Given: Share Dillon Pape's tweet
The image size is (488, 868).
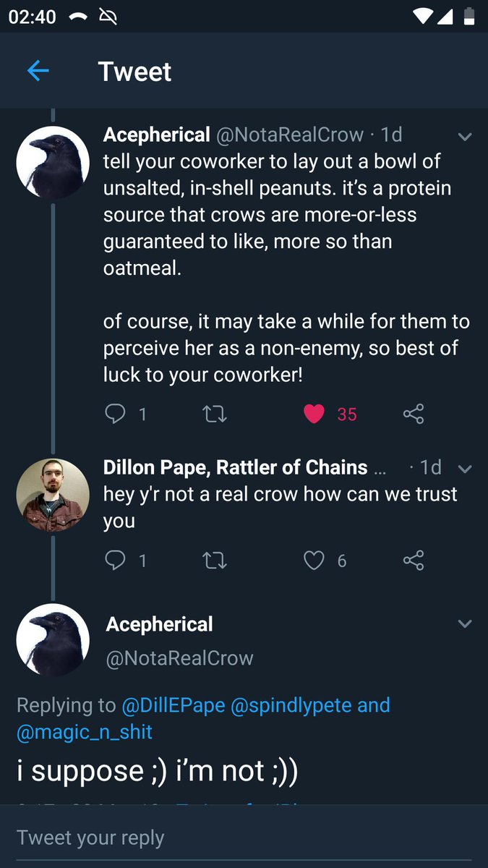Looking at the screenshot, I should click(x=413, y=561).
